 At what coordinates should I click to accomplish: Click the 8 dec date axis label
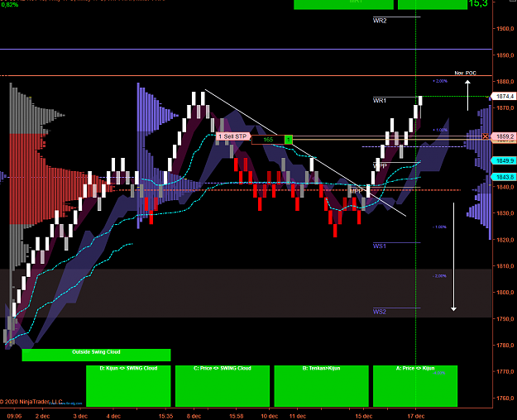coord(194,416)
